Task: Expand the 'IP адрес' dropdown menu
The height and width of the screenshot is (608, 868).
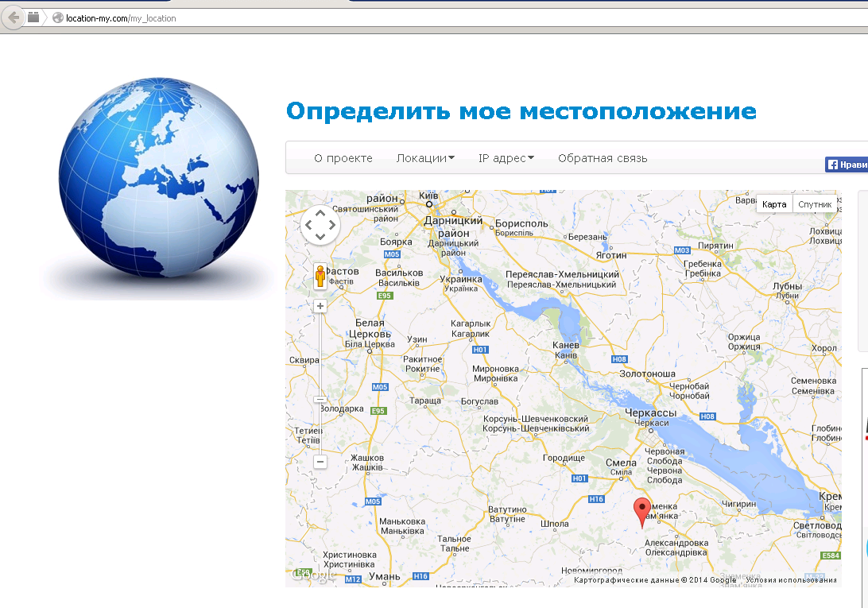Action: [x=506, y=158]
